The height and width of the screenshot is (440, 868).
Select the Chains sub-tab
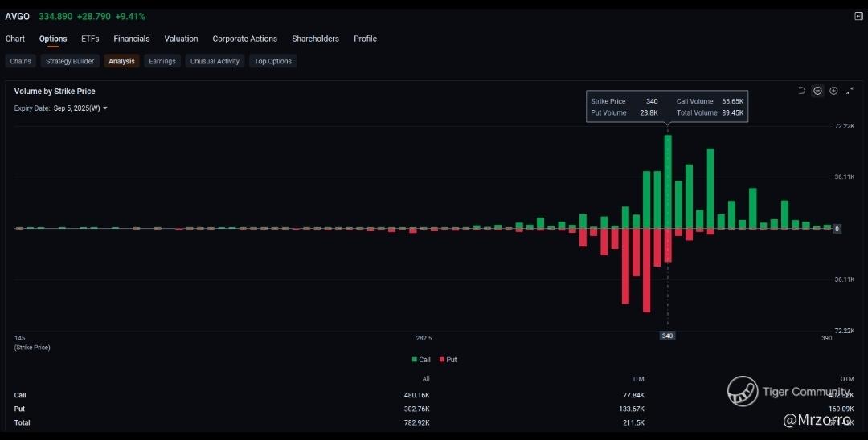click(21, 61)
